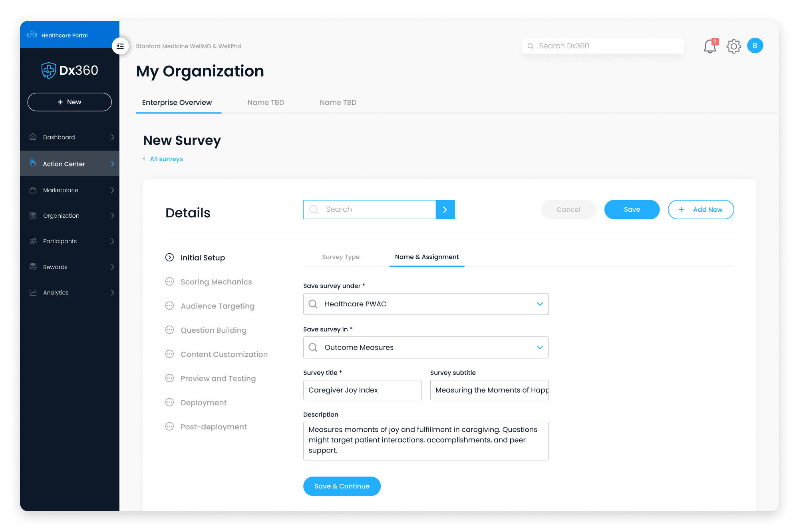Expand the Analytics chevron

coord(113,292)
